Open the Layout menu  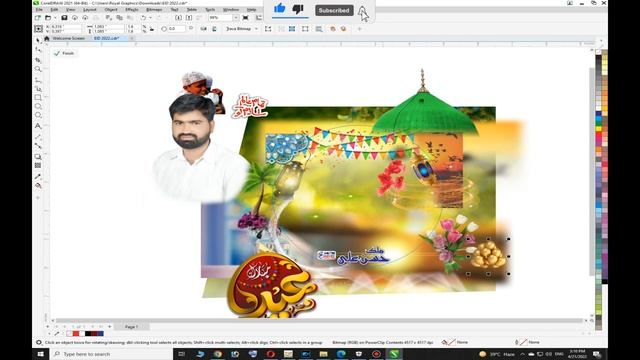coord(90,9)
